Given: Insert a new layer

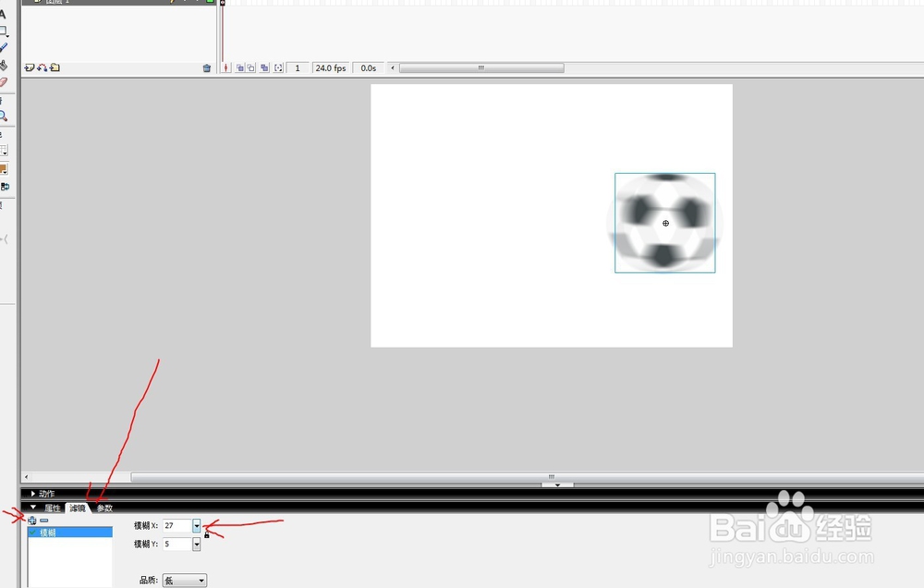Looking at the screenshot, I should click(x=29, y=67).
